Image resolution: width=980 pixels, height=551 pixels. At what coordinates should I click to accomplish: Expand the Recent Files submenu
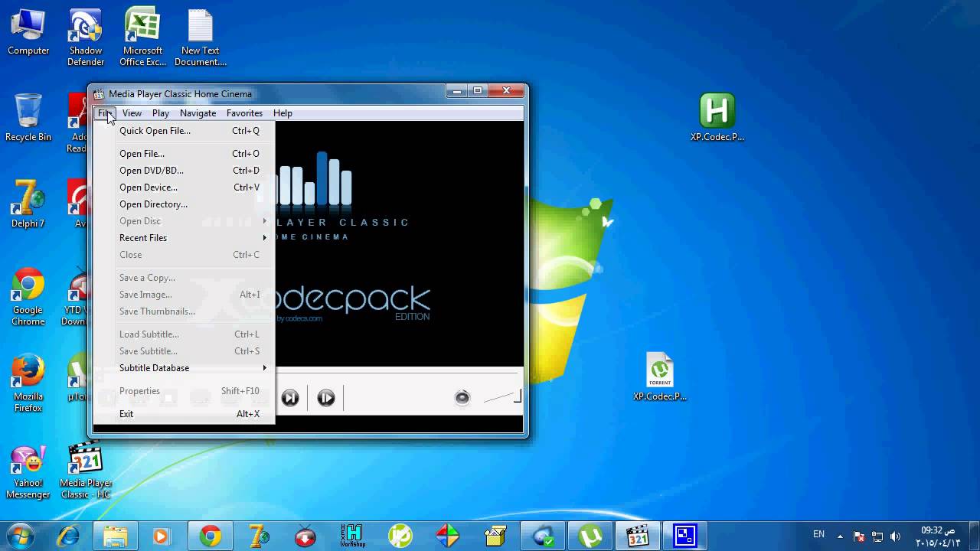pos(184,238)
